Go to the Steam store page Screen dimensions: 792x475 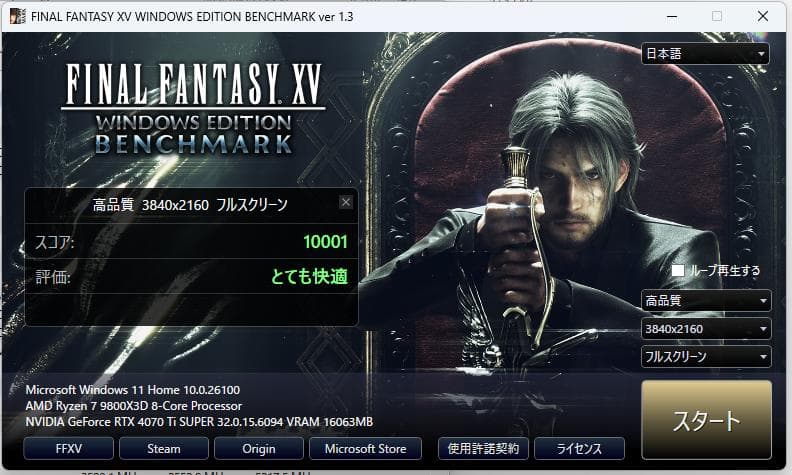(164, 449)
